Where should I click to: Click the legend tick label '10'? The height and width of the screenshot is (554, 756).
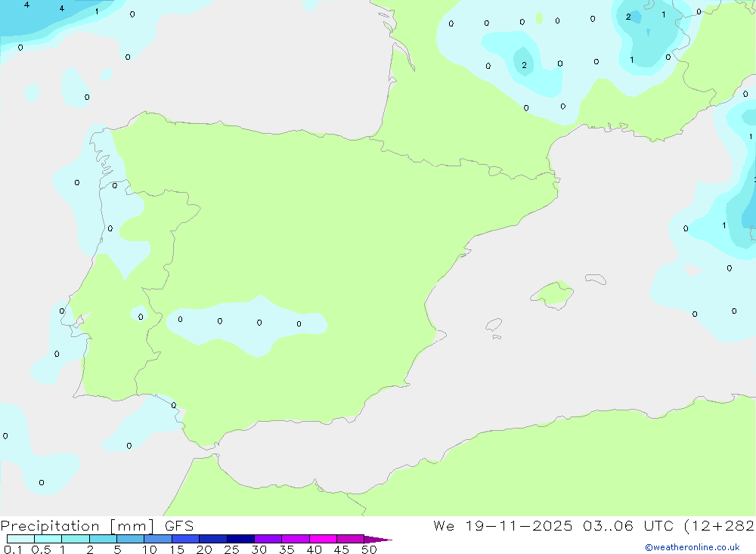(150, 549)
